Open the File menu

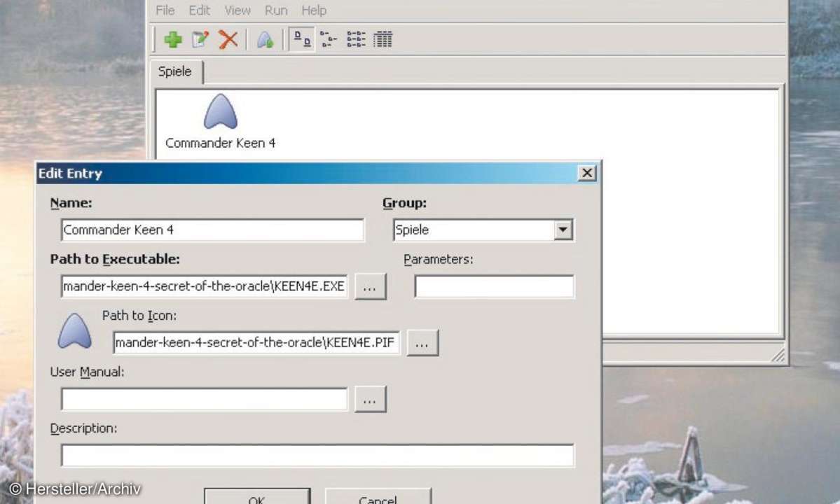click(x=165, y=10)
